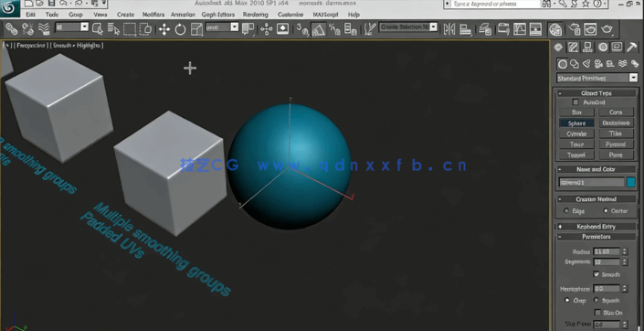Screen dimensions: 644x331
Task: Enable the AutoGrid checkbox
Action: click(x=575, y=102)
